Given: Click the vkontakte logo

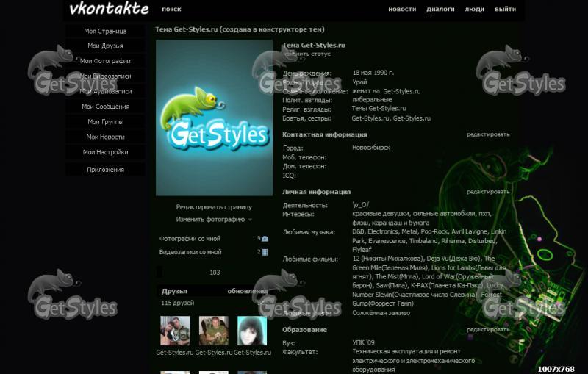Looking at the screenshot, I should [x=109, y=9].
